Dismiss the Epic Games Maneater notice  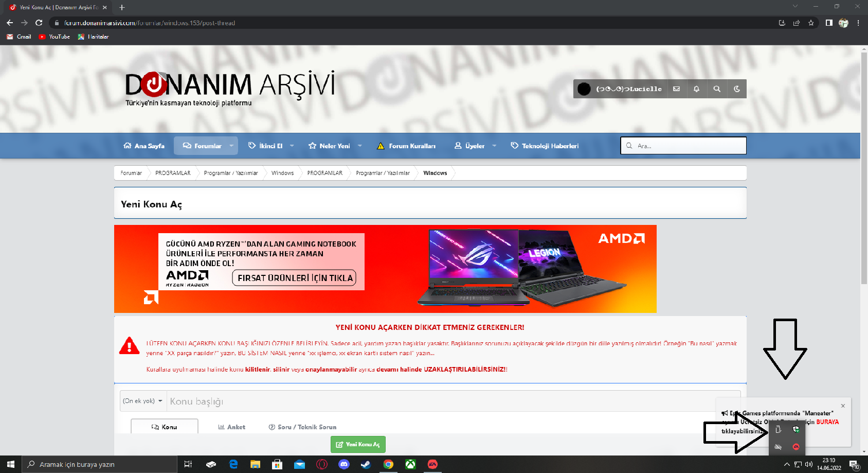point(843,406)
